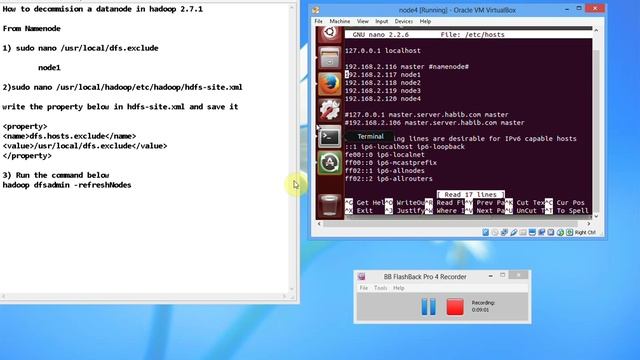
Task: Open VirtualBox File menu
Action: 318,21
